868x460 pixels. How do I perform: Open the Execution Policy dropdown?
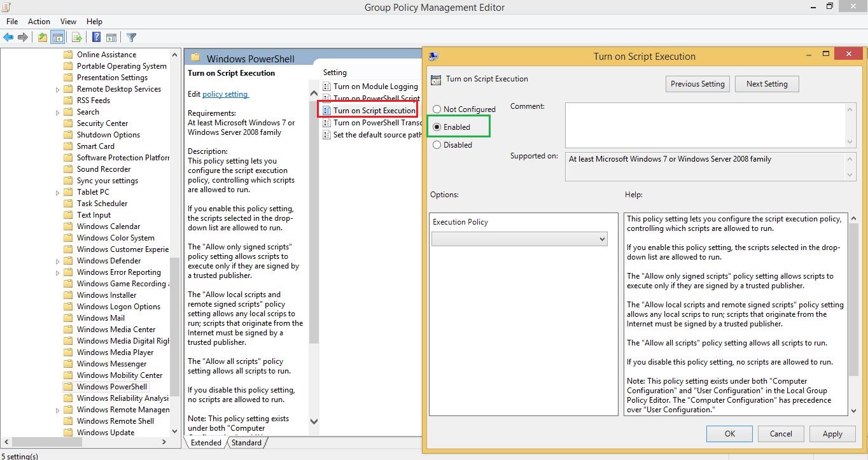pyautogui.click(x=519, y=239)
